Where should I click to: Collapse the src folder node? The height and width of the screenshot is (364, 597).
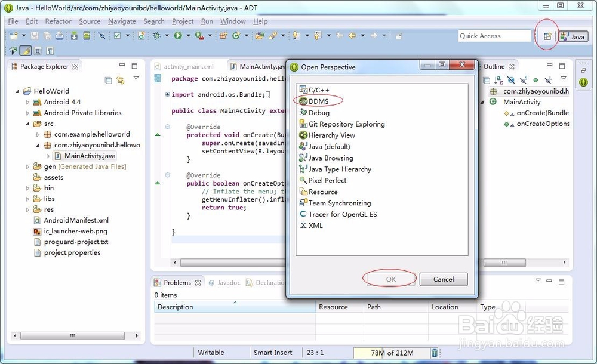(27, 124)
